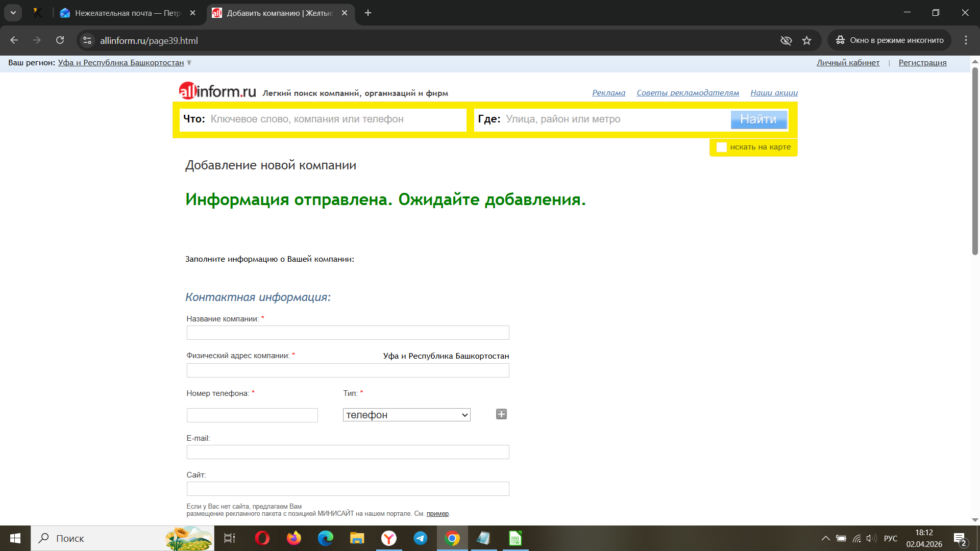The height and width of the screenshot is (551, 980).
Task: Click the allinform.ru logo
Action: pos(217,91)
